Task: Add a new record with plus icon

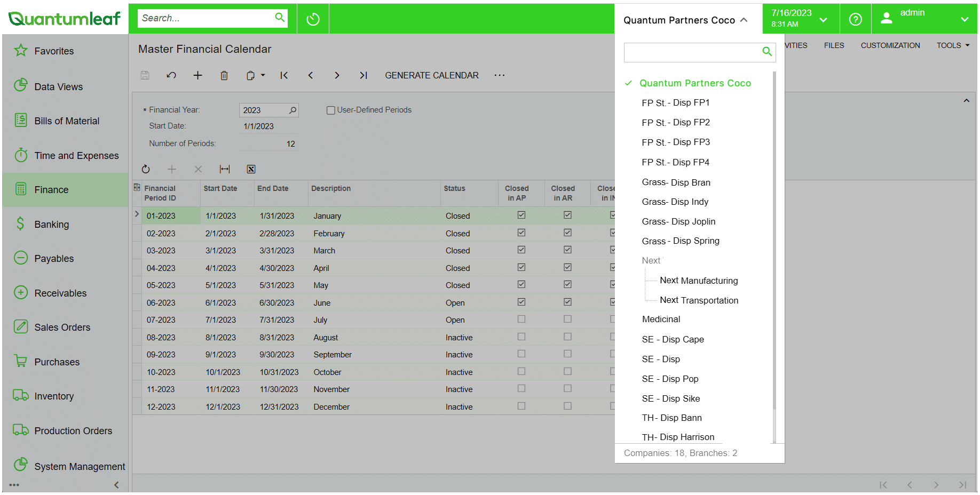Action: (197, 75)
